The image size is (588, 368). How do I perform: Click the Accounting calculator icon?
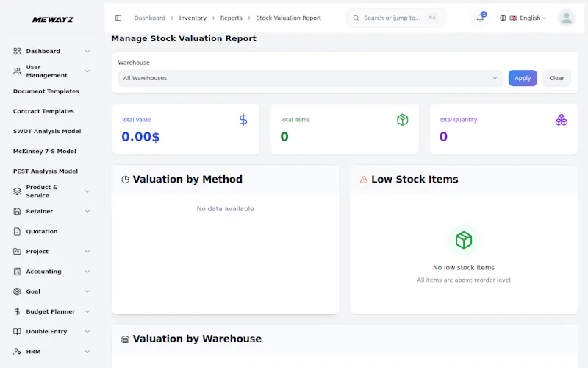(17, 272)
